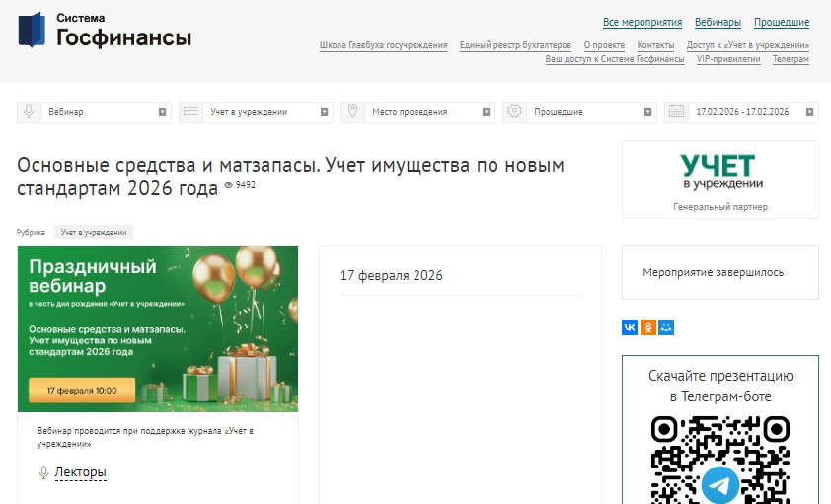Image resolution: width=831 pixels, height=504 pixels.
Task: Go to Все мероприятия in top menu
Action: [x=642, y=22]
